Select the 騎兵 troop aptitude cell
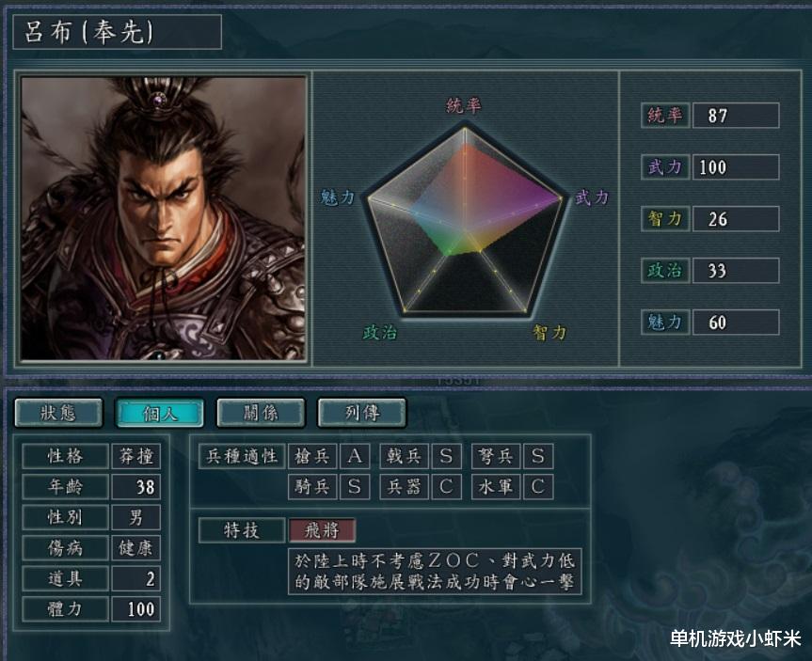 [312, 486]
